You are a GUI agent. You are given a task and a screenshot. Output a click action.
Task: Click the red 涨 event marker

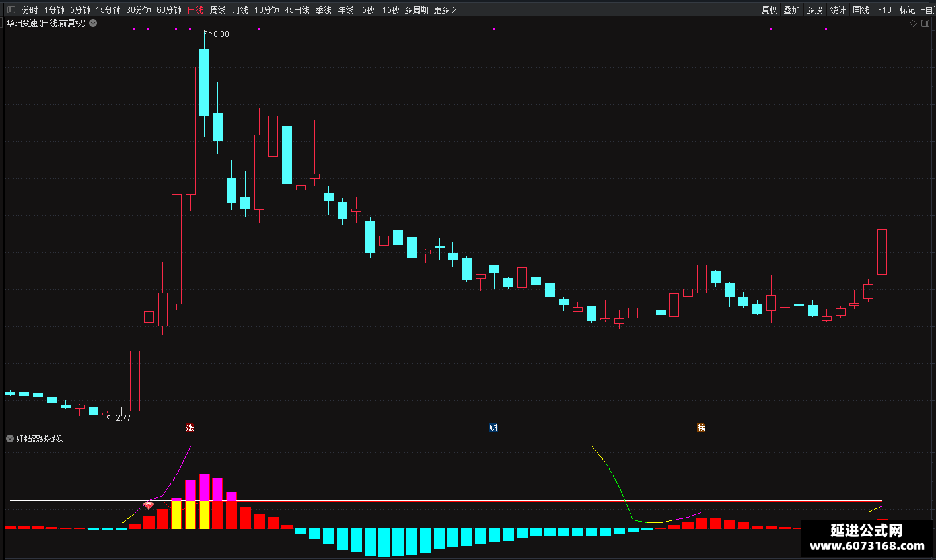click(x=190, y=428)
